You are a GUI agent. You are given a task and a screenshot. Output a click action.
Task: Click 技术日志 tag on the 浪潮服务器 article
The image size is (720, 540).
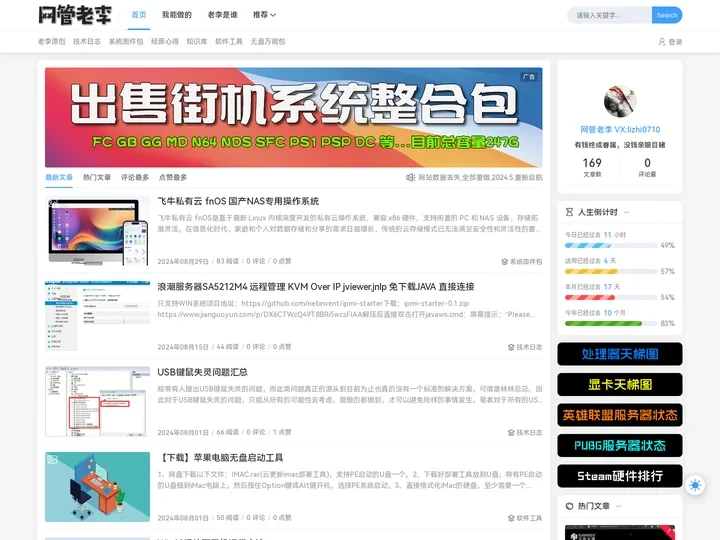529,347
